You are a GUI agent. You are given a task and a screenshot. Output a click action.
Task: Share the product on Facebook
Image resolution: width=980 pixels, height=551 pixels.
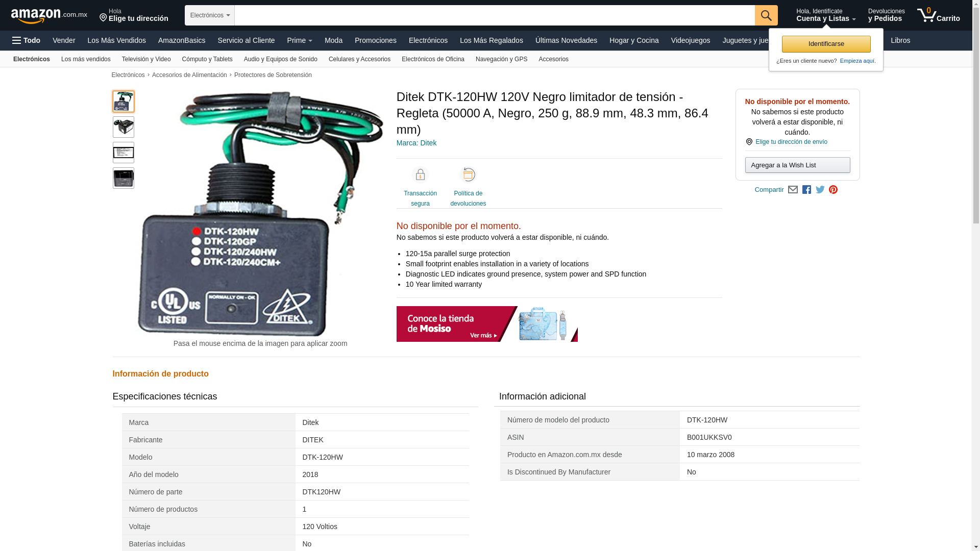(806, 190)
